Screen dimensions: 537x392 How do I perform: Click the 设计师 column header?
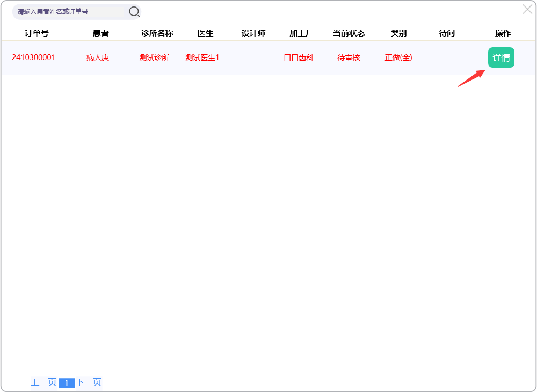coord(253,33)
